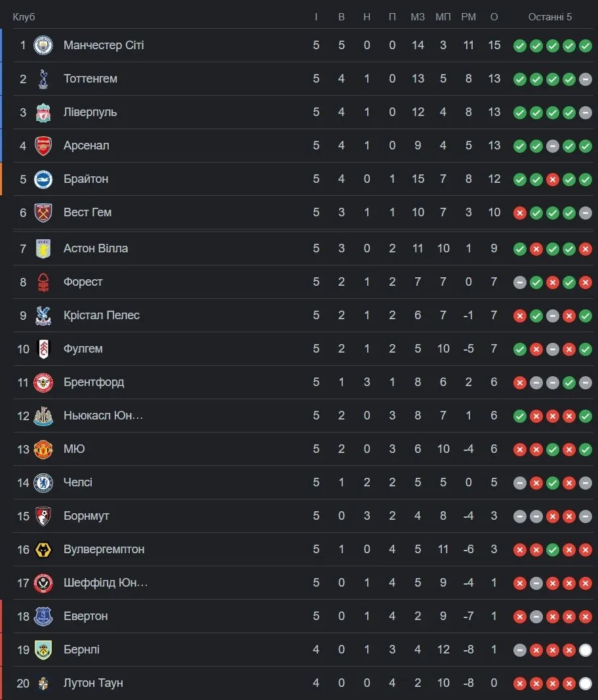598x700 pixels.
Task: Click the Manchester City club crest
Action: coord(43,45)
